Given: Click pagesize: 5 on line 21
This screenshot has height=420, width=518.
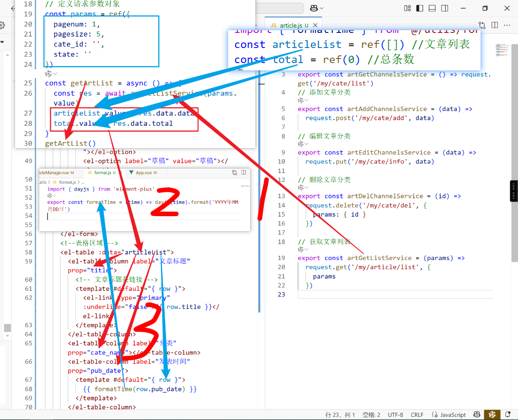Looking at the screenshot, I should [79, 34].
